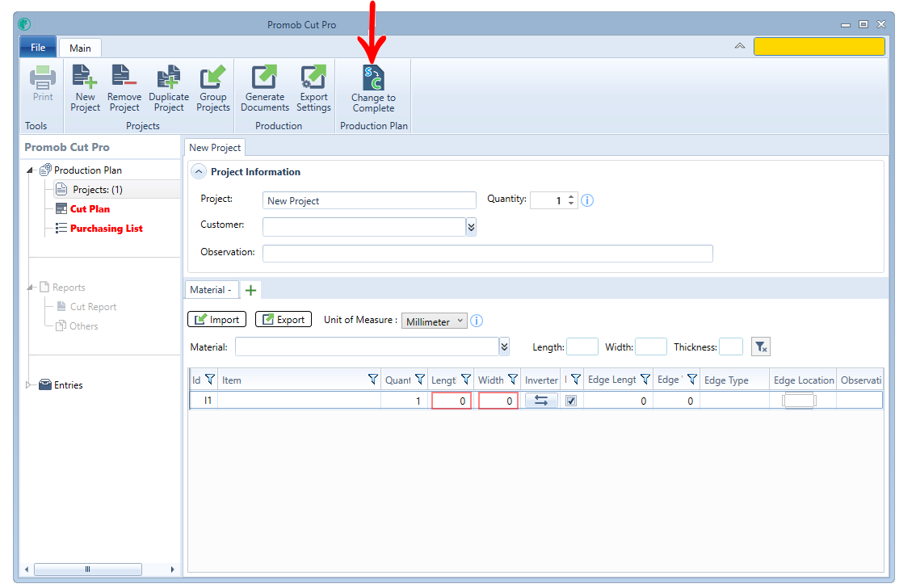Image resolution: width=899 pixels, height=588 pixels.
Task: Click the Item column filter icon
Action: [372, 380]
